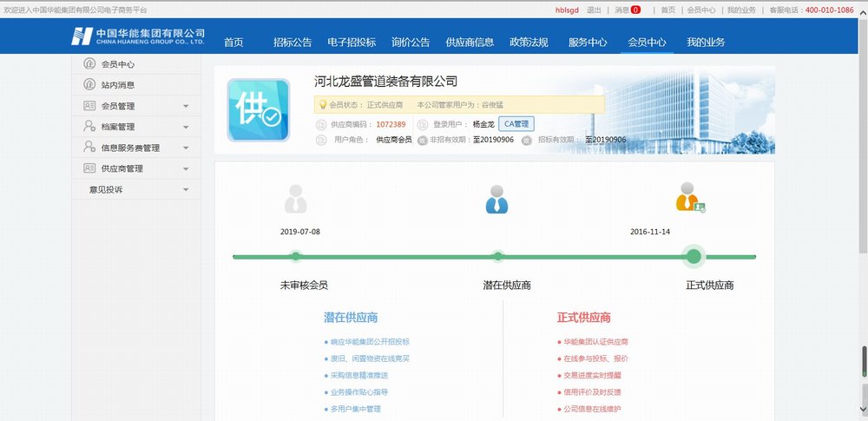Expand the 档案管理 sidebar menu arrow
The width and height of the screenshot is (868, 421).
(186, 127)
